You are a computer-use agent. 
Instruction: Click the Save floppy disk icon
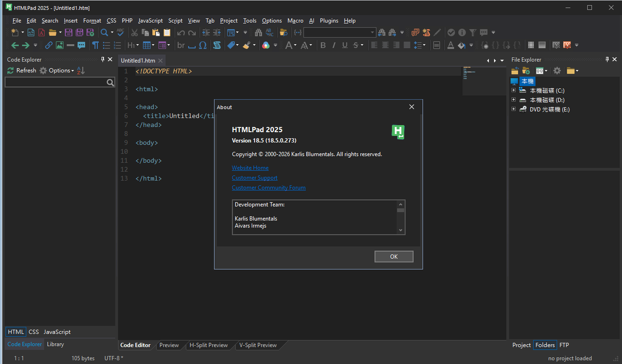tap(69, 33)
